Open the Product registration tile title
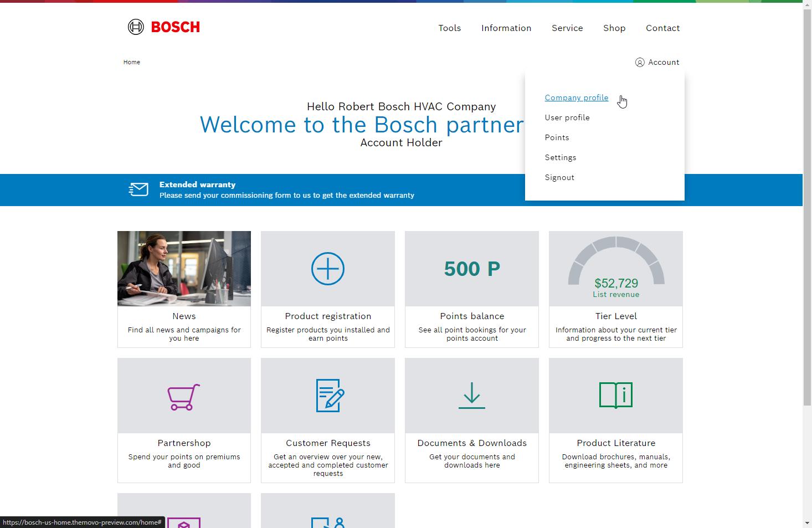Image resolution: width=812 pixels, height=528 pixels. pyautogui.click(x=328, y=316)
